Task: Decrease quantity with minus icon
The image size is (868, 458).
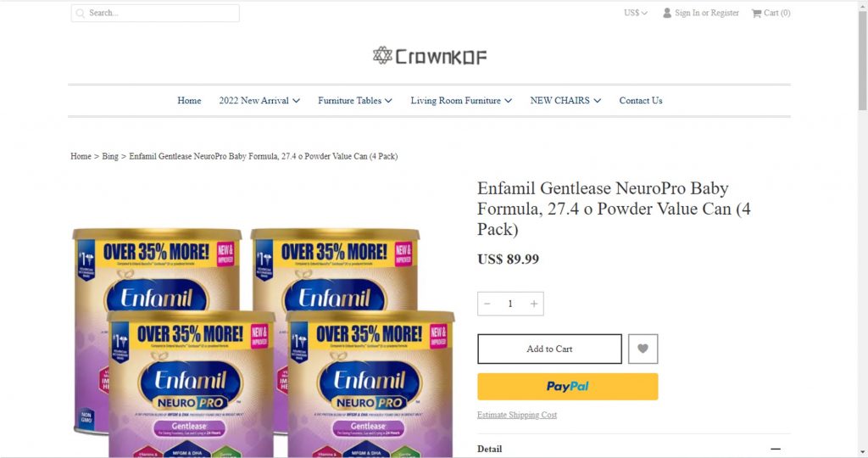Action: click(x=487, y=304)
